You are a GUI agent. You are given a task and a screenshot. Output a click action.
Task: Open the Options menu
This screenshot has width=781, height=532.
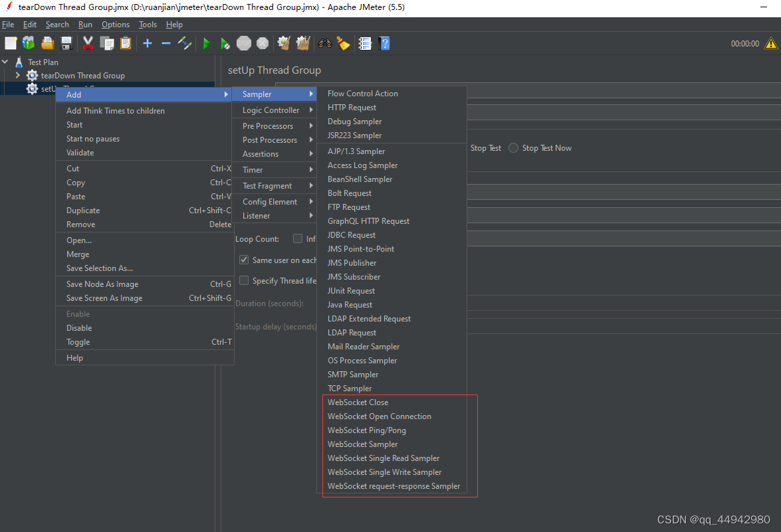(116, 25)
